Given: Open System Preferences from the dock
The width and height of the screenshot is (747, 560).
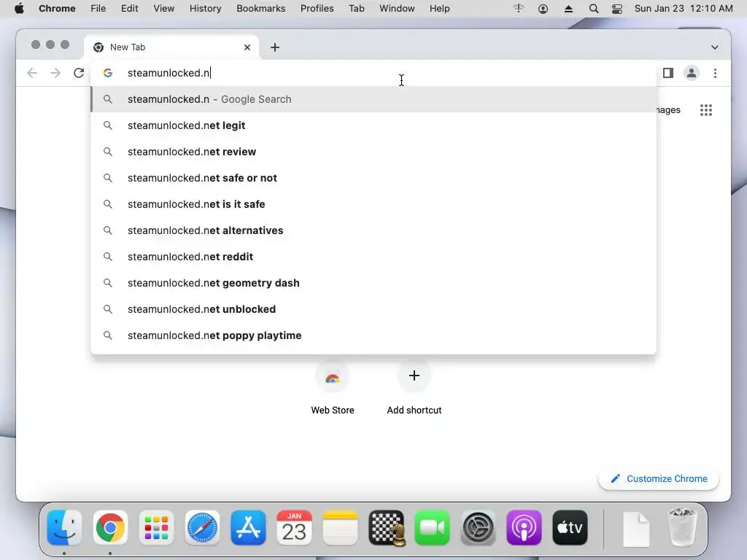Looking at the screenshot, I should coord(478,528).
